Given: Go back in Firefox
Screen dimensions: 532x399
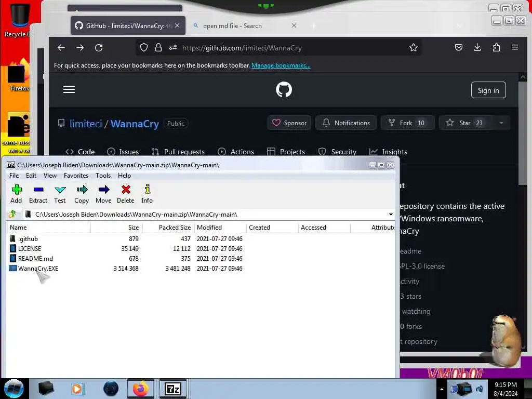Looking at the screenshot, I should (x=61, y=48).
